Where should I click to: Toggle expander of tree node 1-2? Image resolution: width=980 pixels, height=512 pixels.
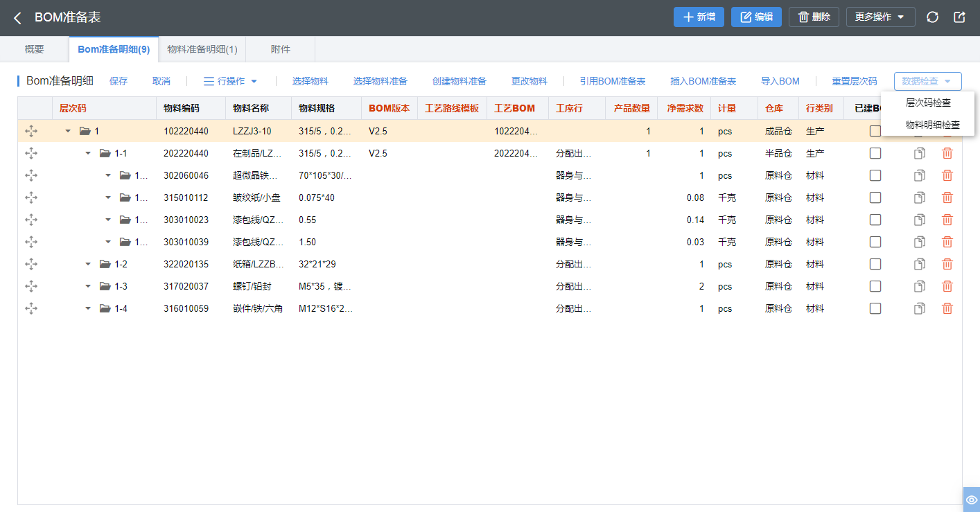[88, 264]
